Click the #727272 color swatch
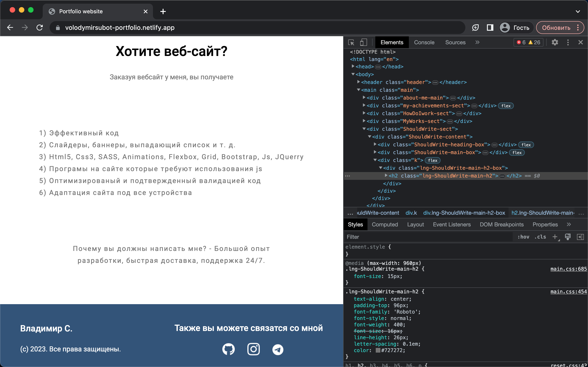The height and width of the screenshot is (367, 588). click(378, 350)
